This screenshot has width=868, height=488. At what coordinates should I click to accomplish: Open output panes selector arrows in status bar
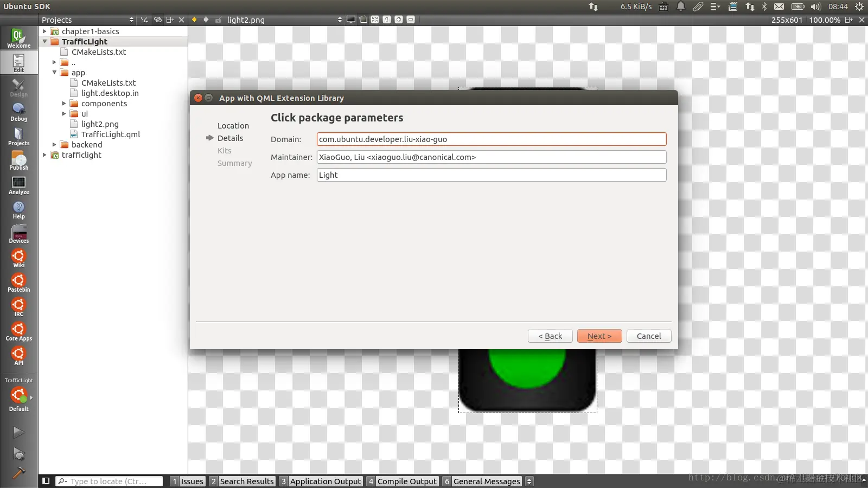tap(529, 481)
